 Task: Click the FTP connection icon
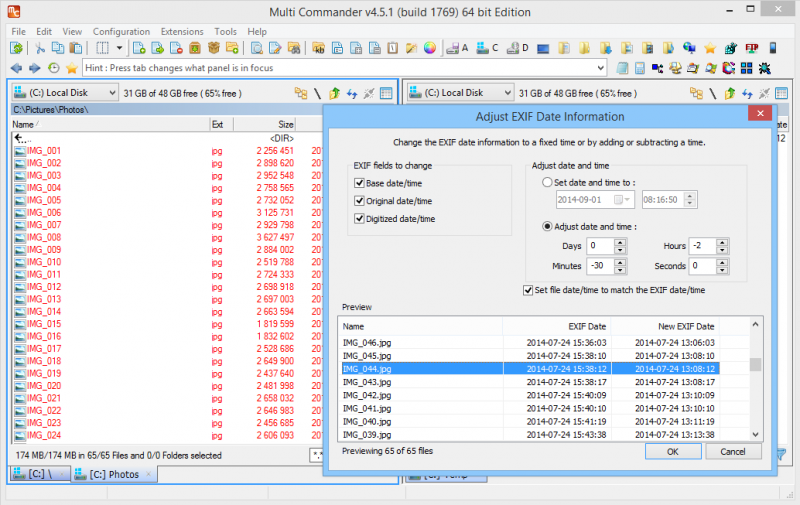pos(752,48)
